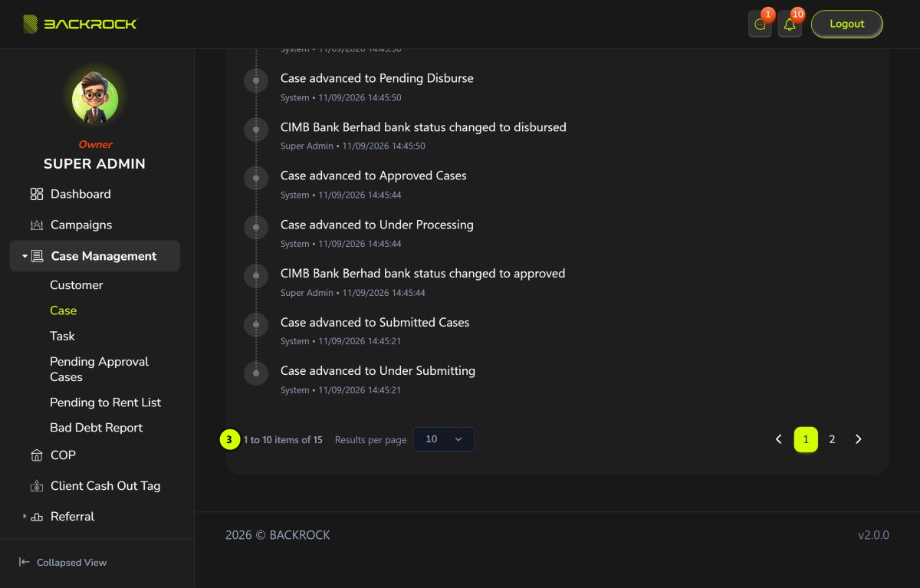The width and height of the screenshot is (920, 588).
Task: Click the Super Admin avatar picture
Action: (95, 98)
